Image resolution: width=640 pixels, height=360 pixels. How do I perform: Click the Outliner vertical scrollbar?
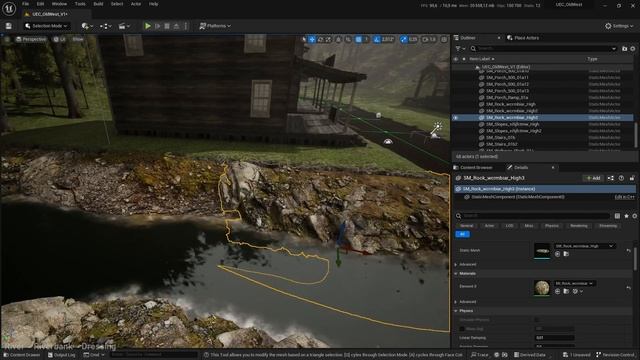pos(635,135)
